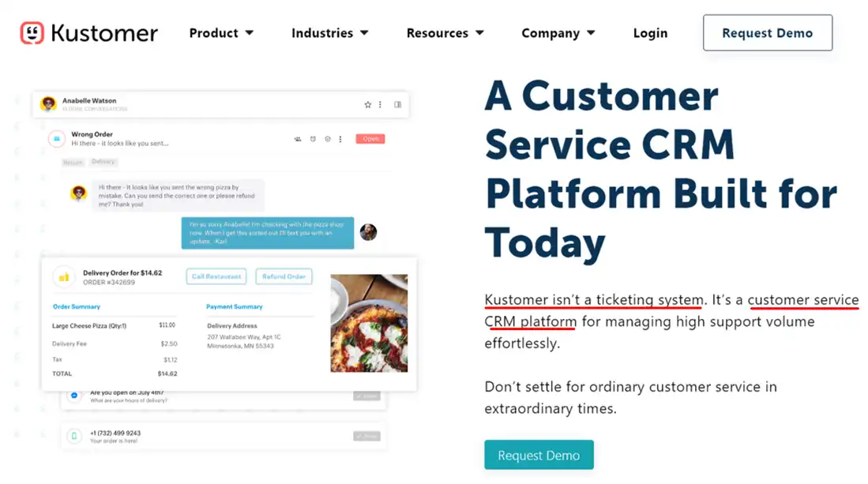Open the Company menu label

(550, 33)
